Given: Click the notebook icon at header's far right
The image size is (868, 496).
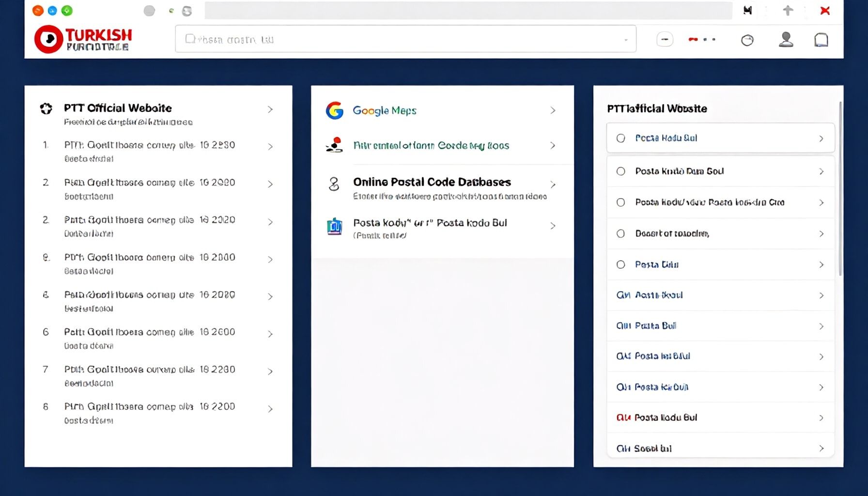Looking at the screenshot, I should 821,40.
